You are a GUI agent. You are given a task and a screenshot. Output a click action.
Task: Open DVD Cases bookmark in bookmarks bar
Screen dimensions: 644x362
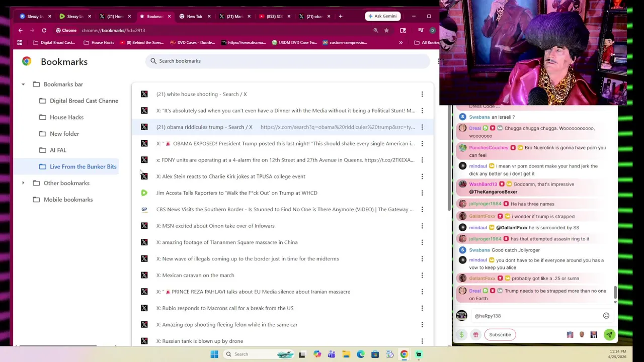click(x=192, y=43)
